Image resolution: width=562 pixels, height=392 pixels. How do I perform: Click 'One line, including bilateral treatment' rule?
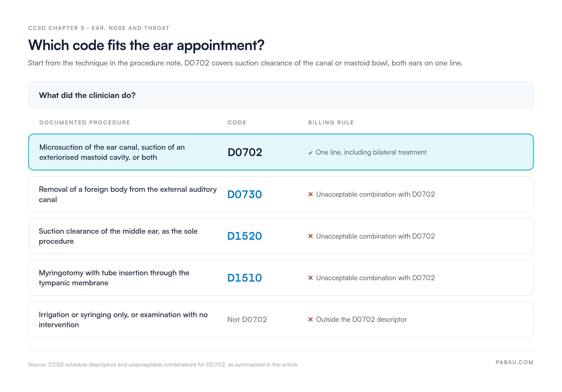click(371, 152)
